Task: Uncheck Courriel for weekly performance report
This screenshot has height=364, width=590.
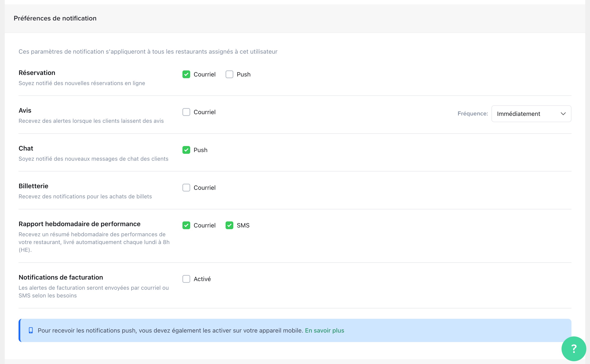Action: click(186, 225)
